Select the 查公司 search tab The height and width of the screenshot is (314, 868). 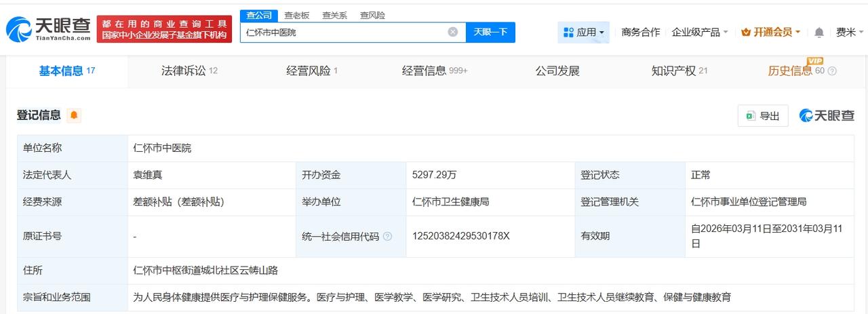tap(259, 15)
